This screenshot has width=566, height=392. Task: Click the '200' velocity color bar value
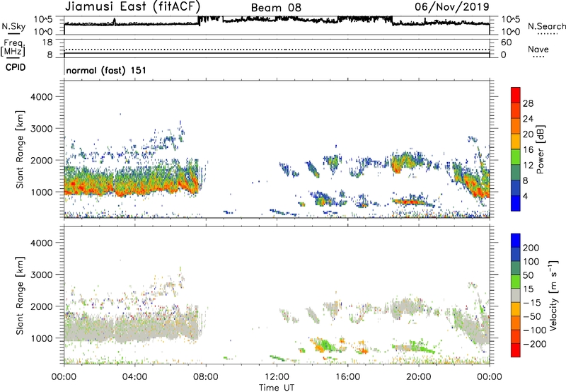(531, 248)
